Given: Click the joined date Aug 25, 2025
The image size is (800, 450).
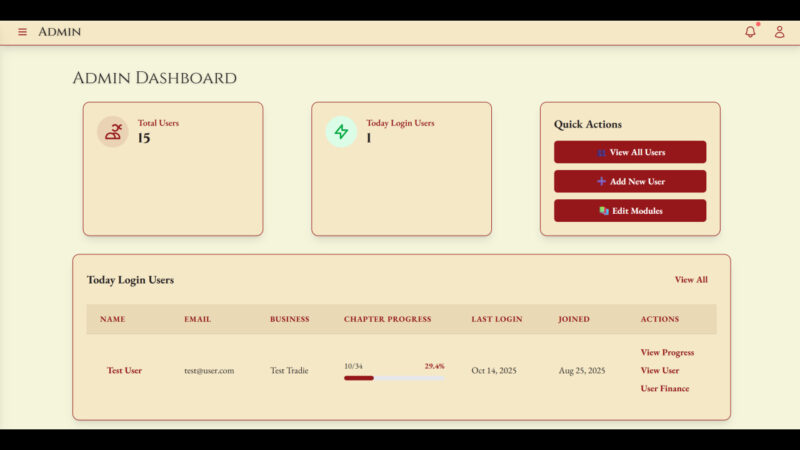Looking at the screenshot, I should click(582, 370).
